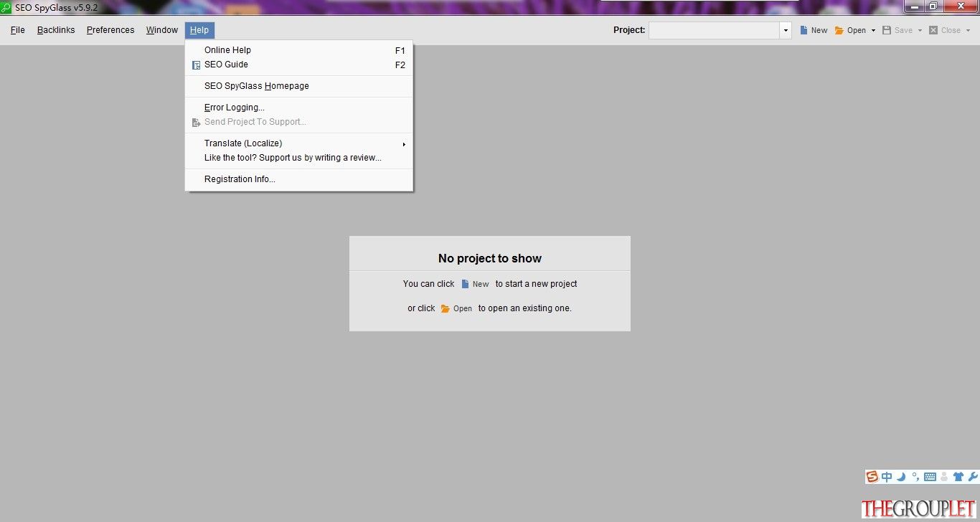Select the 'Like the tool? Support us' review entry

click(x=299, y=158)
